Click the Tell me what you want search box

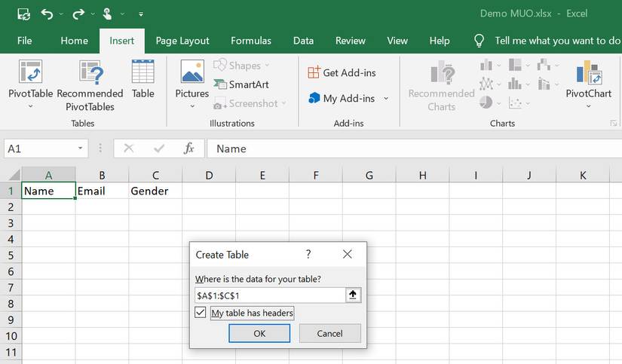(x=557, y=41)
